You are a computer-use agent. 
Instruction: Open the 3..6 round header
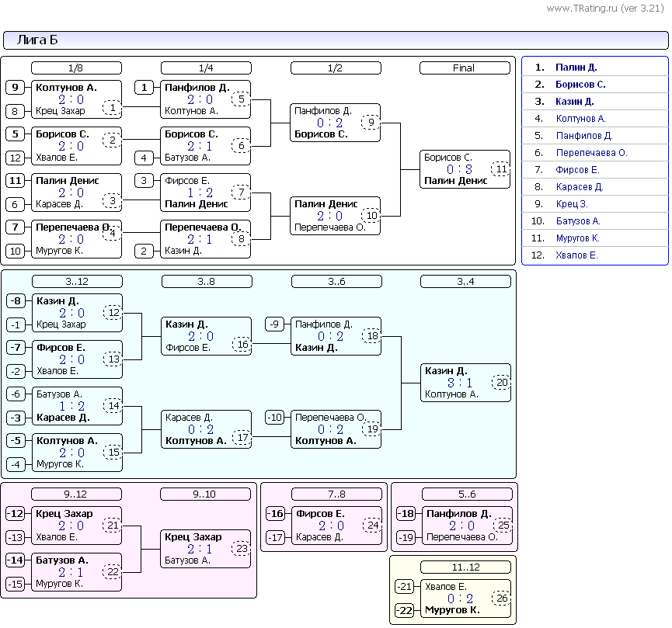point(336,282)
